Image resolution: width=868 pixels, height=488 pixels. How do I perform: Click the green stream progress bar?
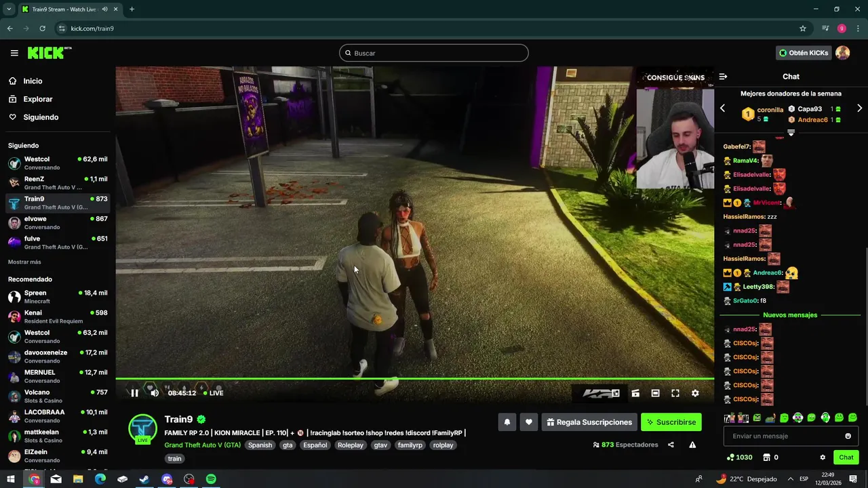coord(414,379)
